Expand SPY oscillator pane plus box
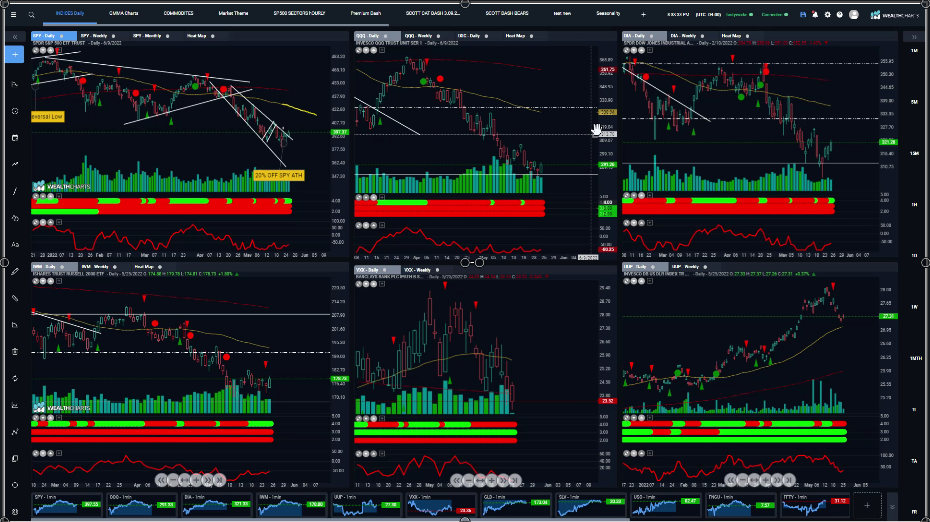The height and width of the screenshot is (522, 930). click(59, 222)
